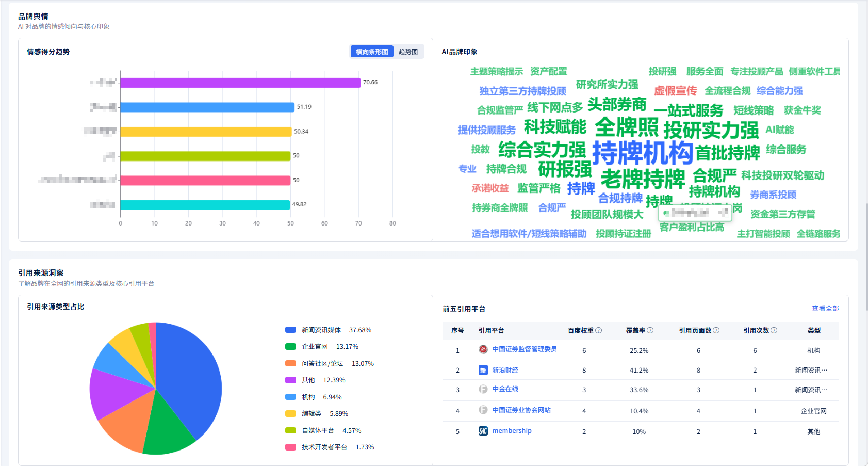The image size is (868, 466).
Task: Toggle 问答社区/论坛 legend swatch
Action: point(290,363)
